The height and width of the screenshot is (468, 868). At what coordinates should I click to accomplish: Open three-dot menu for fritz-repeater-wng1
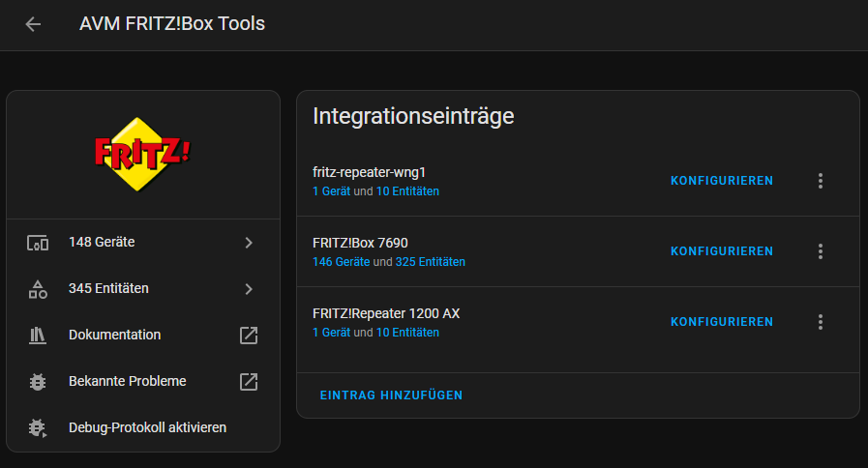tap(821, 181)
